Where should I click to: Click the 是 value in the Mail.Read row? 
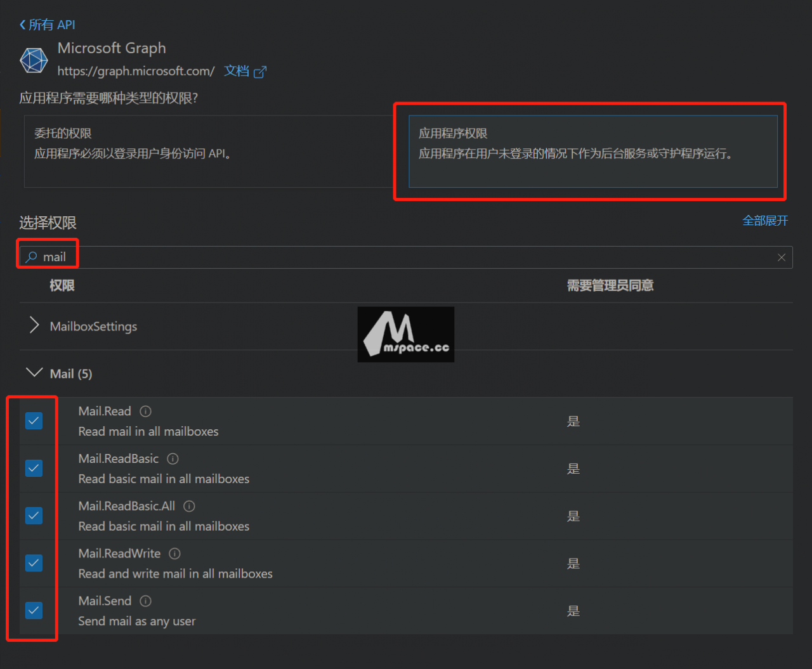click(573, 421)
